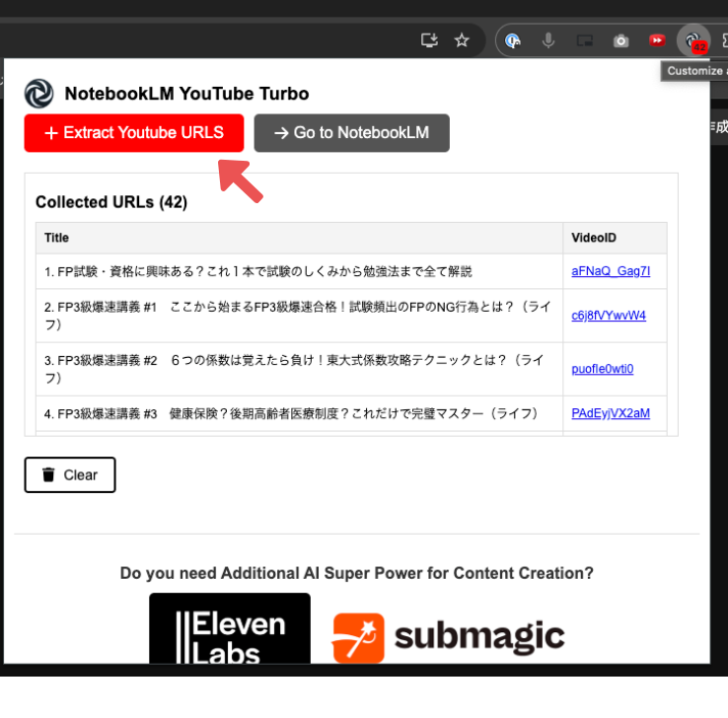Click the trash can icon in Clear button
728x718 pixels.
click(x=48, y=474)
